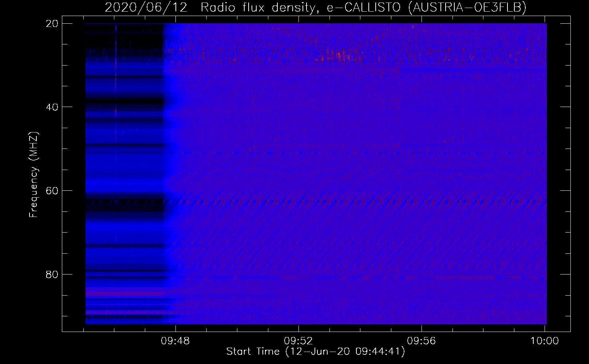Click the frequency tick label "20"

(52, 24)
